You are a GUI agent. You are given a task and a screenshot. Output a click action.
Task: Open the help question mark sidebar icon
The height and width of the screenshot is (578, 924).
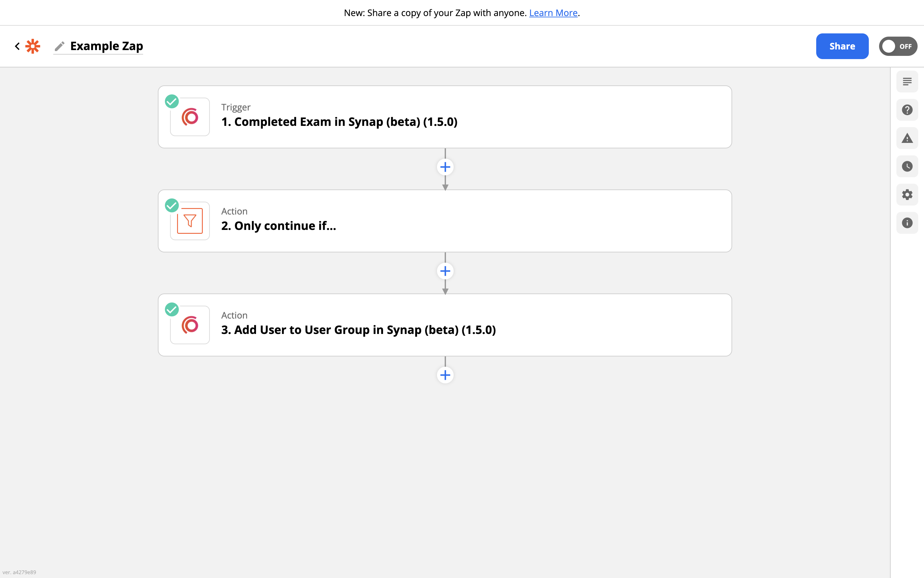click(x=907, y=110)
